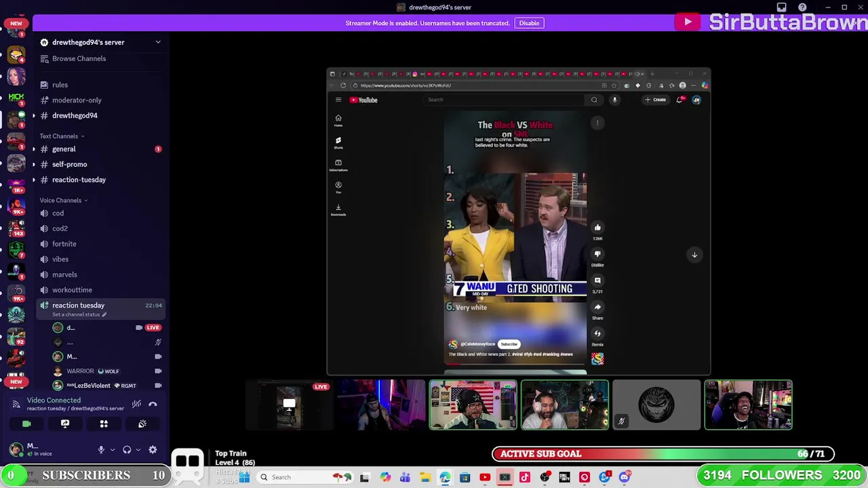The image size is (868, 488).
Task: Share the YouTube Short
Action: (597, 307)
